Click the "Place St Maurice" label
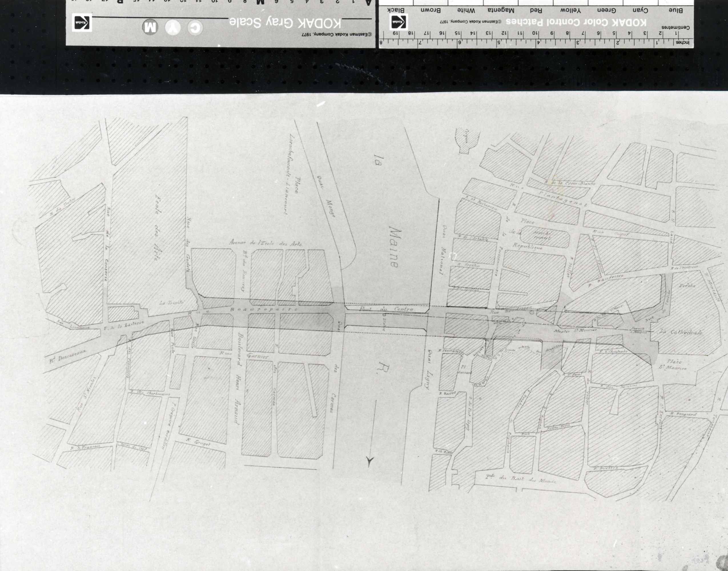 pyautogui.click(x=673, y=365)
